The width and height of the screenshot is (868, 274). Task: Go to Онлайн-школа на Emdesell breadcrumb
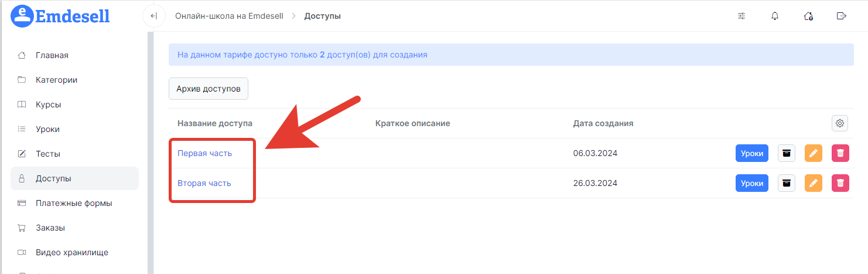click(x=229, y=16)
